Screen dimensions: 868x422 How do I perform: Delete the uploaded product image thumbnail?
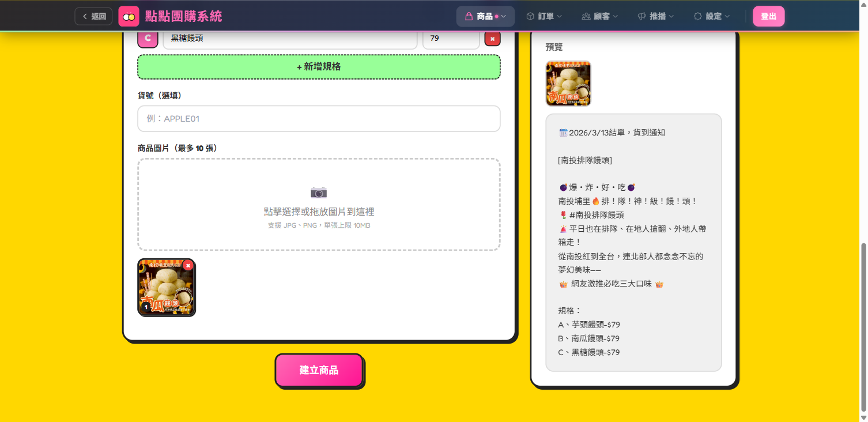[188, 265]
